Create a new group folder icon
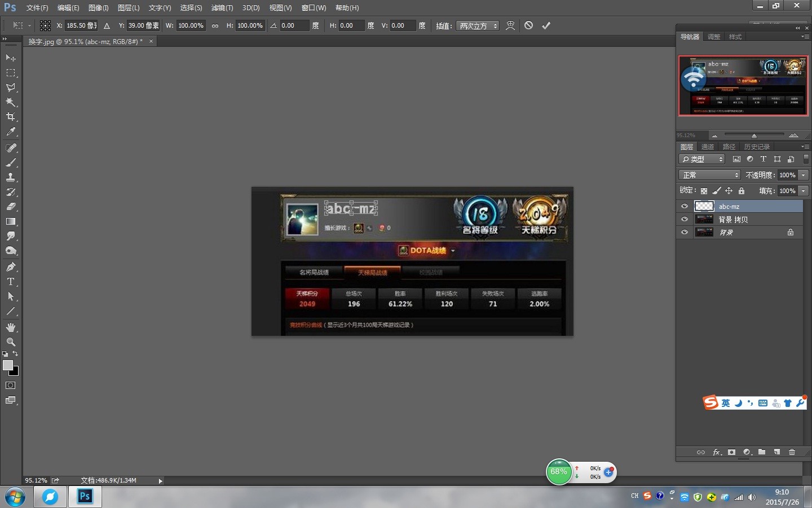This screenshot has width=812, height=508. click(762, 452)
